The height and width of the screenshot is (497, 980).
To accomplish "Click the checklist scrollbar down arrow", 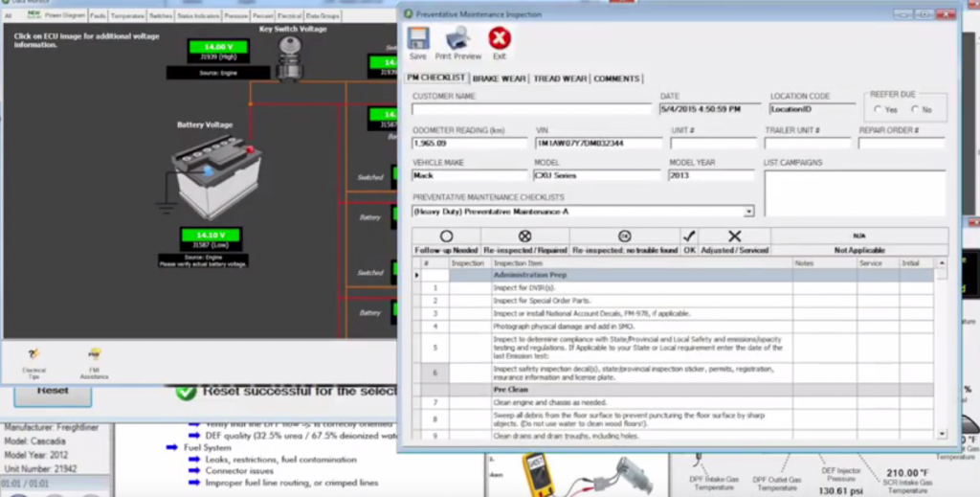I will 942,433.
